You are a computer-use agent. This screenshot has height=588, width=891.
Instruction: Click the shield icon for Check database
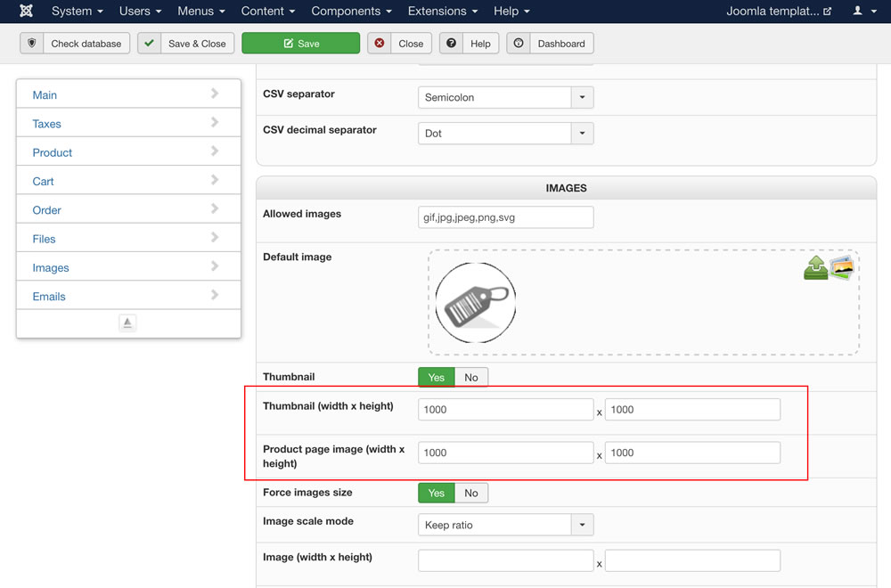point(32,44)
